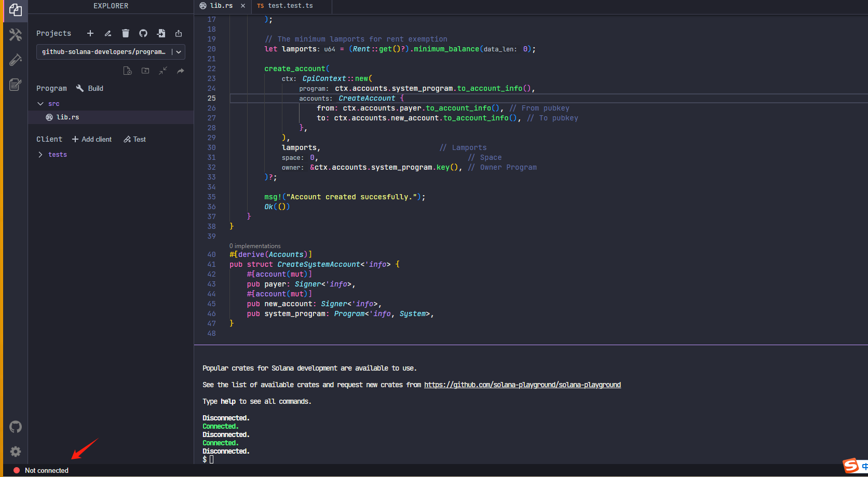
Task: Place cursor on line number 25
Action: tap(211, 98)
